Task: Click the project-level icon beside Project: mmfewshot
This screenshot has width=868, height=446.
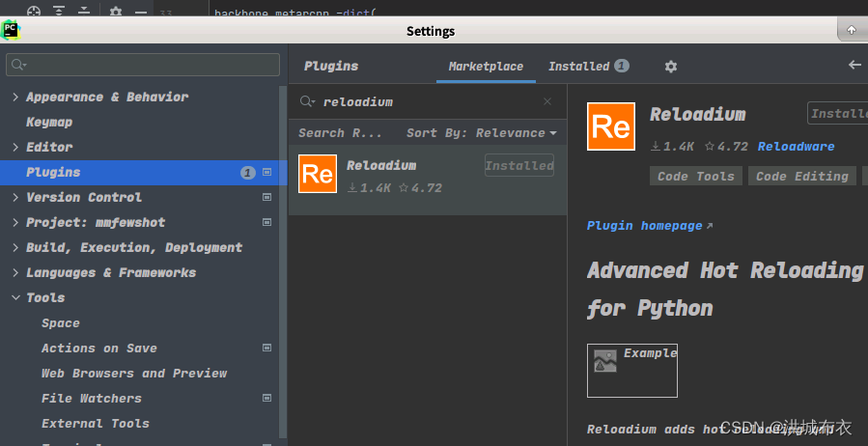Action: (x=266, y=222)
